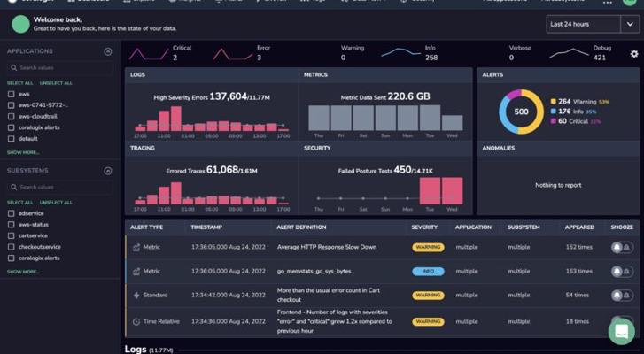Click the green avatar next to Welcome back

tap(19, 24)
